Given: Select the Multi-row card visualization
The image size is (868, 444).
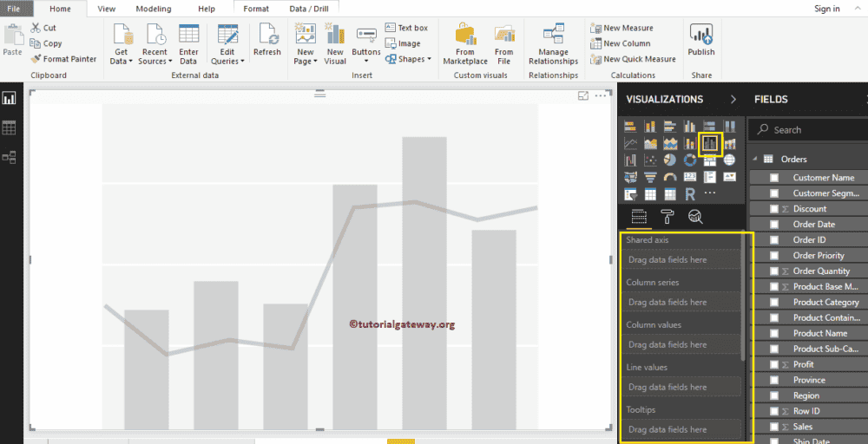Looking at the screenshot, I should click(710, 177).
